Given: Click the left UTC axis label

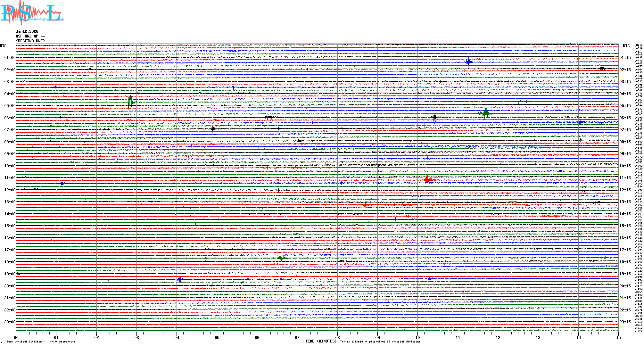Looking at the screenshot, I should pyautogui.click(x=3, y=46).
